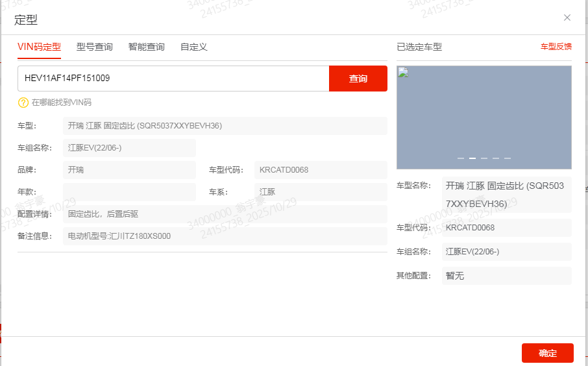
Task: Open the 车型反馈 feedback link
Action: click(x=556, y=47)
